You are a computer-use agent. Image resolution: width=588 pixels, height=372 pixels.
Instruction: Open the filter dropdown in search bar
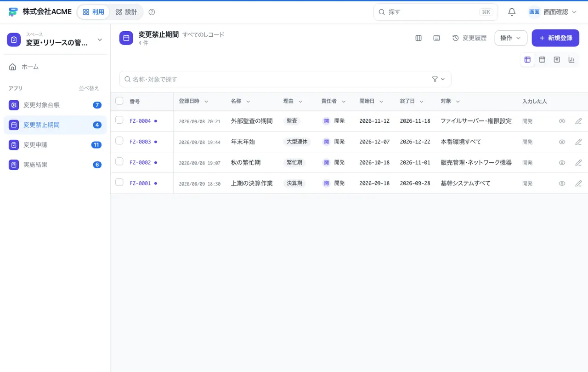[438, 79]
